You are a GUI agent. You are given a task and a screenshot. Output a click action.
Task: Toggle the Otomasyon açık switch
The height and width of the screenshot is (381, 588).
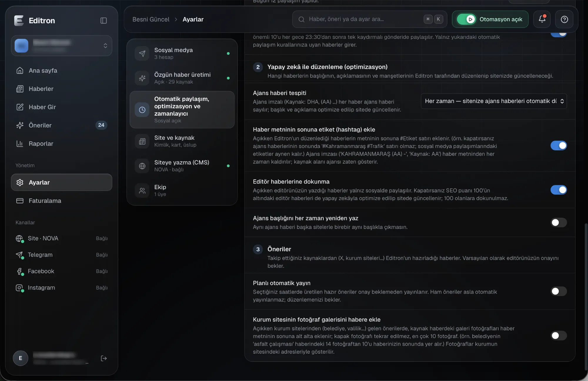466,19
